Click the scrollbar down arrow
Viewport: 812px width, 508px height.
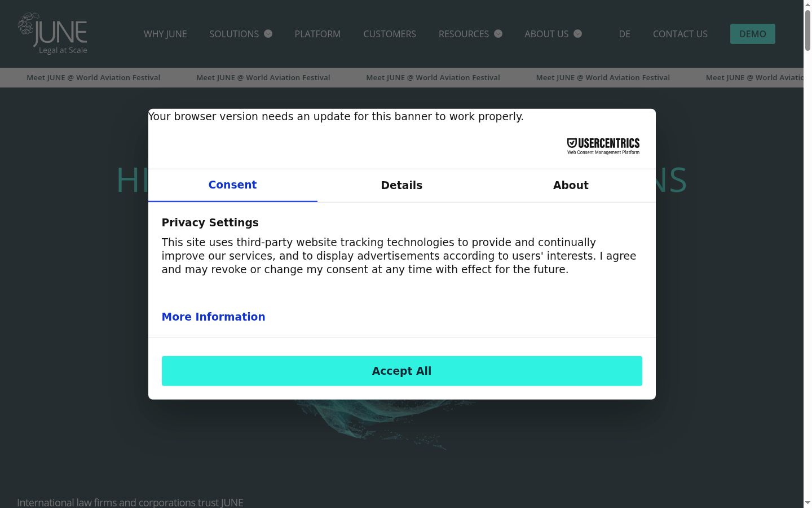807,503
